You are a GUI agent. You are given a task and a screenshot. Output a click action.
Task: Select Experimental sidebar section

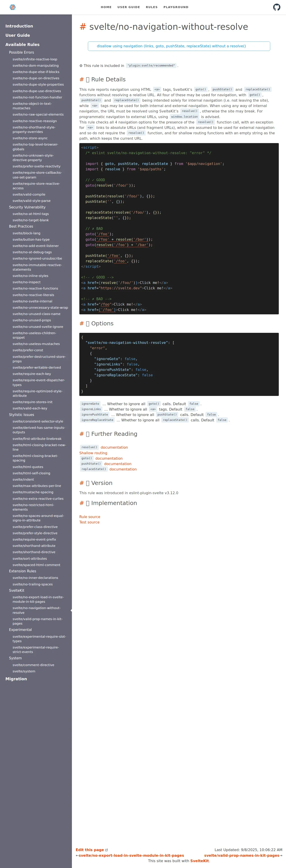[21, 630]
